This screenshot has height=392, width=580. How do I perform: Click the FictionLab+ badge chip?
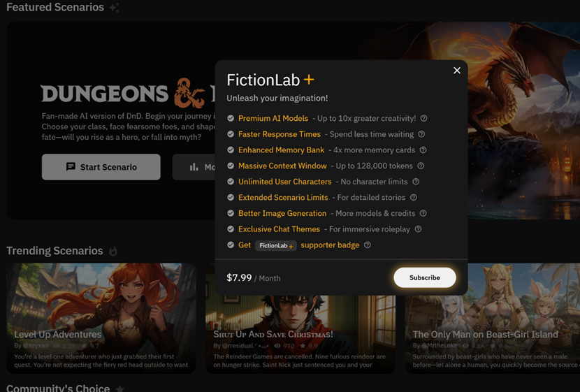point(276,245)
